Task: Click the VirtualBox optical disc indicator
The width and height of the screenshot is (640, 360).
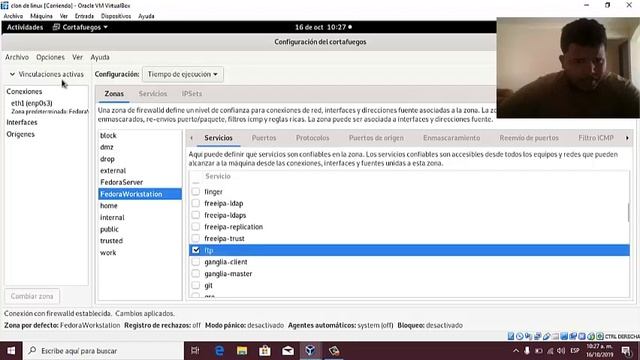Action: coord(520,336)
